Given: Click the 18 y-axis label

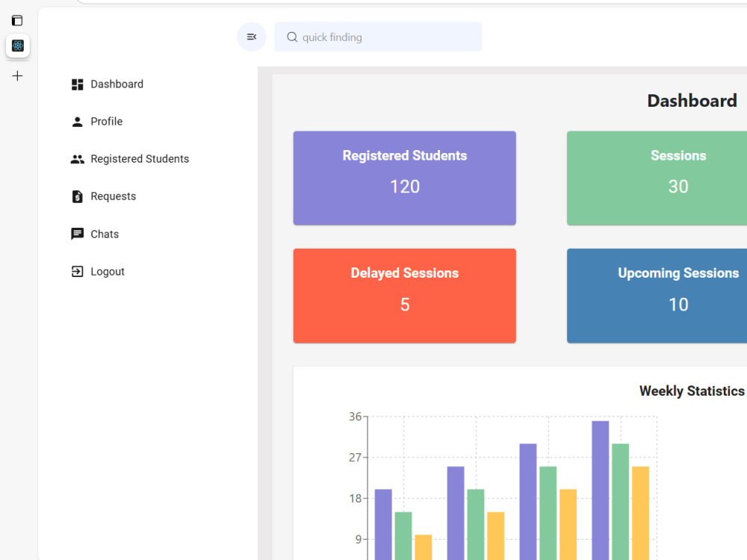Looking at the screenshot, I should click(x=355, y=499).
